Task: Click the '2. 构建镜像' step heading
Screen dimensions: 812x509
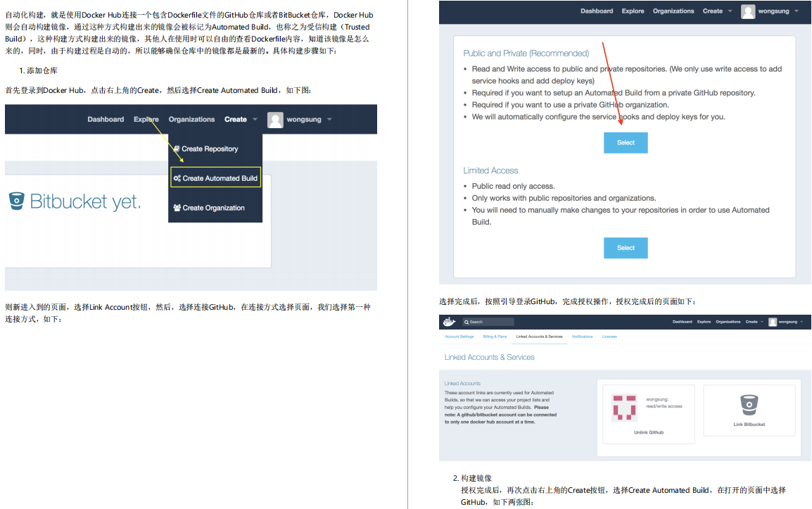Action: [472, 478]
